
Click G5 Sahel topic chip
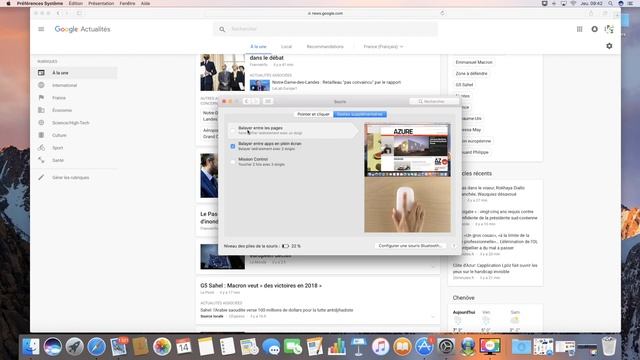click(464, 84)
